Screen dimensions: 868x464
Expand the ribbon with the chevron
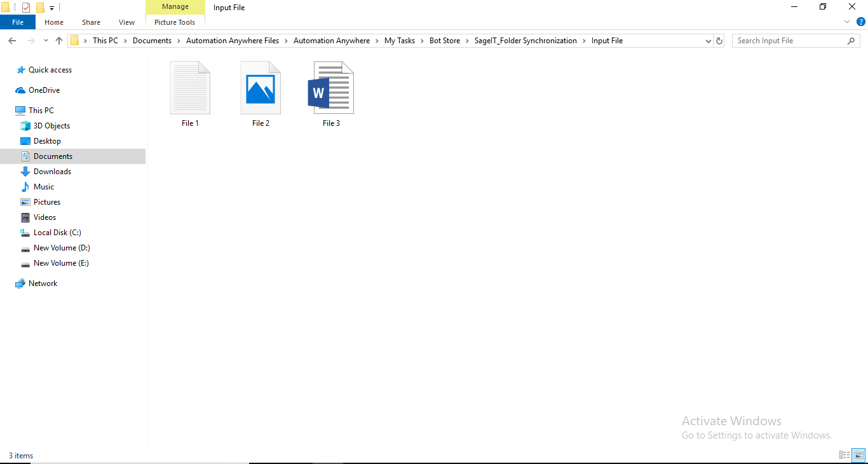coord(847,22)
